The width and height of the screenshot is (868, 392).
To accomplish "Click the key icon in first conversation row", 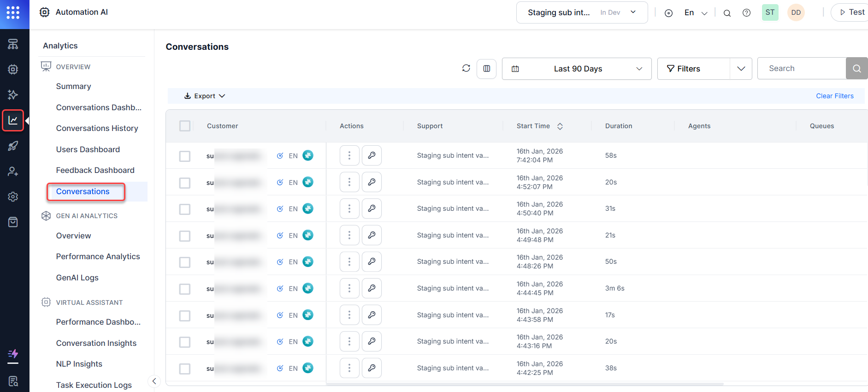I will [372, 155].
